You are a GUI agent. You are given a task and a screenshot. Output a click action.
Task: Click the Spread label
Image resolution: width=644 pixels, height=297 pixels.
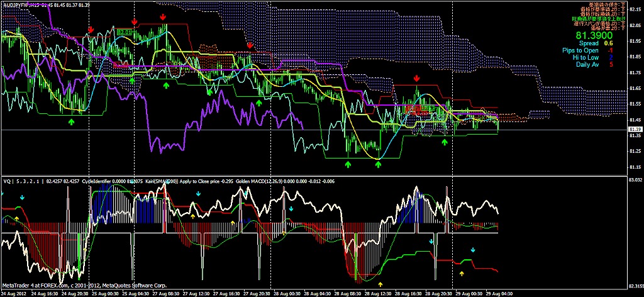click(x=589, y=43)
